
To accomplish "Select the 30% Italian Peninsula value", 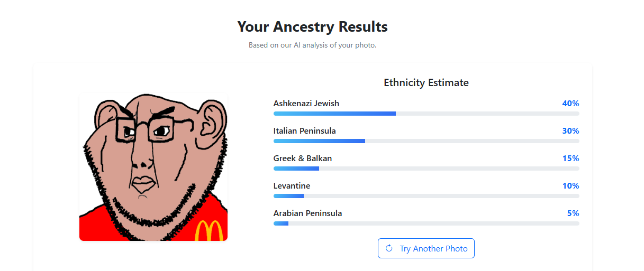I will tap(570, 131).
